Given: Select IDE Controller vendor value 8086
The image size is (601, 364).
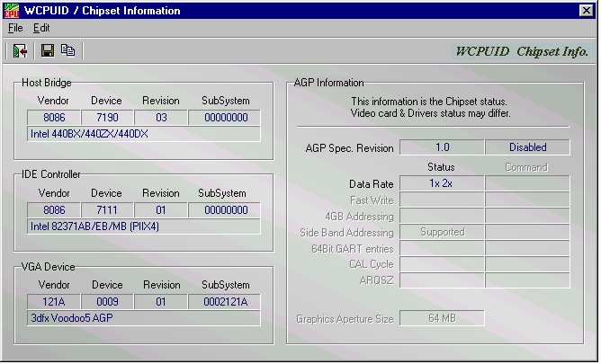Looking at the screenshot, I should [x=54, y=210].
